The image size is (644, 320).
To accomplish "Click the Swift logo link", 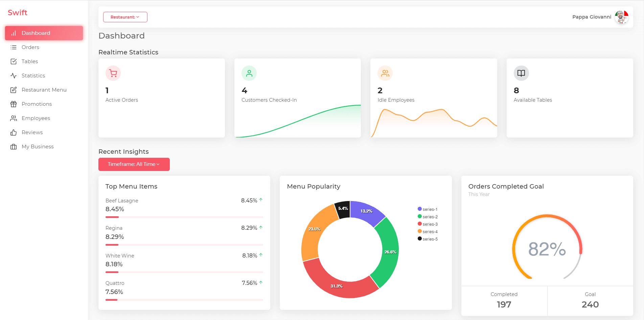I will (x=18, y=13).
